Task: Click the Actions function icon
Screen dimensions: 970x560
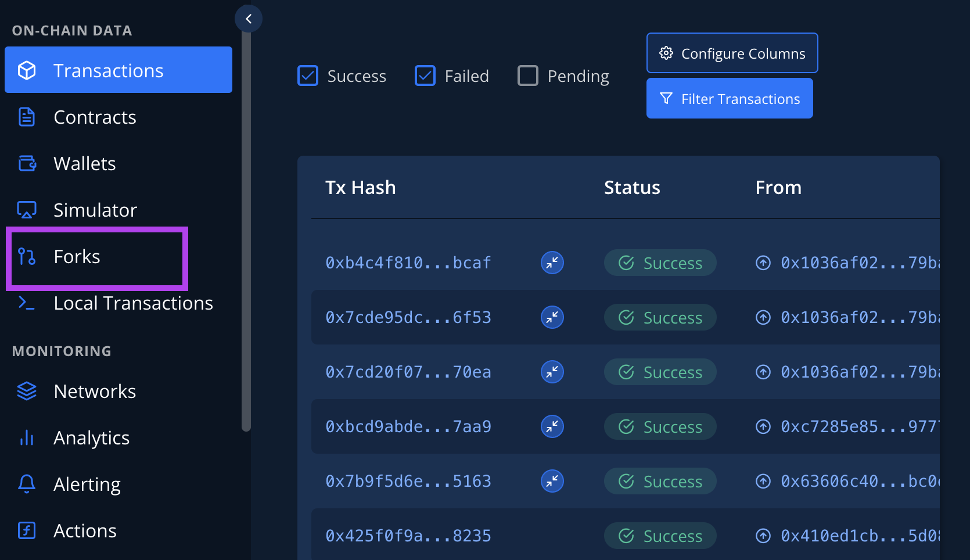Action: point(27,530)
